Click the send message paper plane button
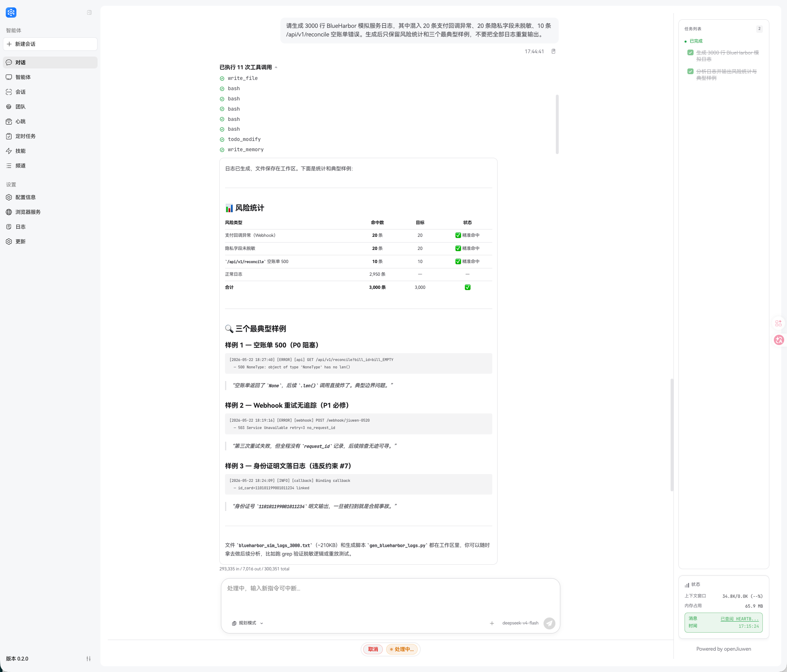The width and height of the screenshot is (787, 672). (549, 623)
